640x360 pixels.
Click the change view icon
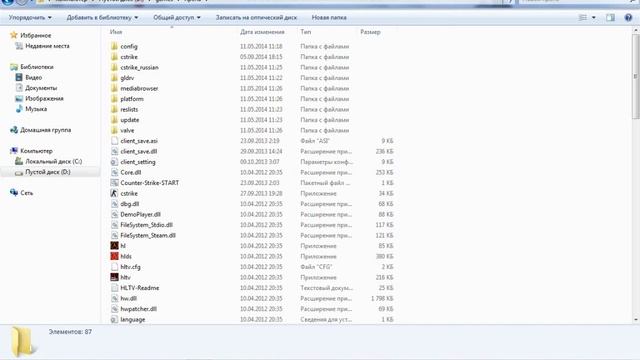click(583, 18)
